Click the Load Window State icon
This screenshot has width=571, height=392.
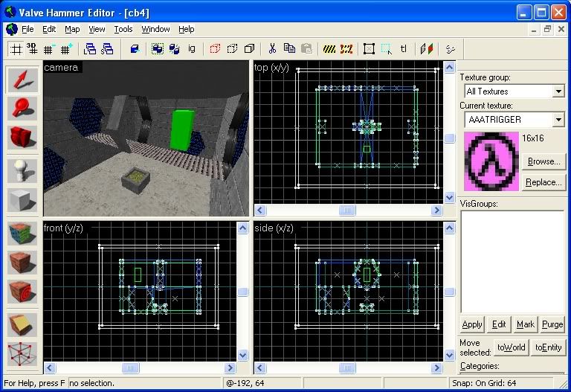coord(89,49)
